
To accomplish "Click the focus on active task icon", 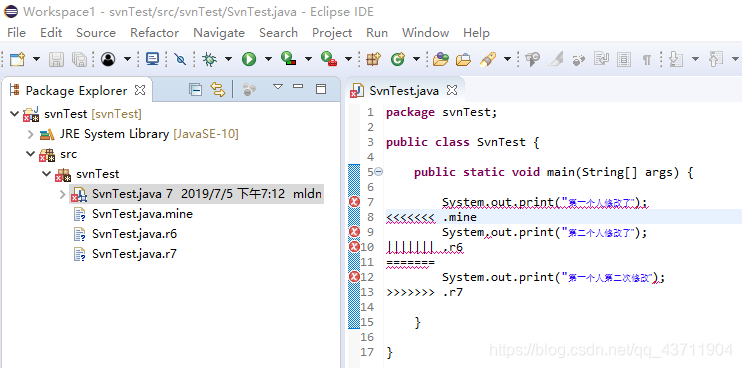I will (x=249, y=89).
